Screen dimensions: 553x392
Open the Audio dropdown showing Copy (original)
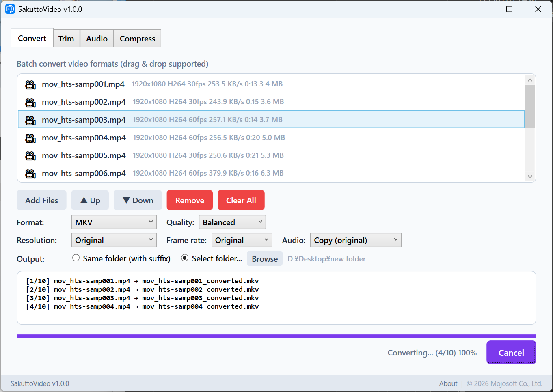click(x=355, y=240)
